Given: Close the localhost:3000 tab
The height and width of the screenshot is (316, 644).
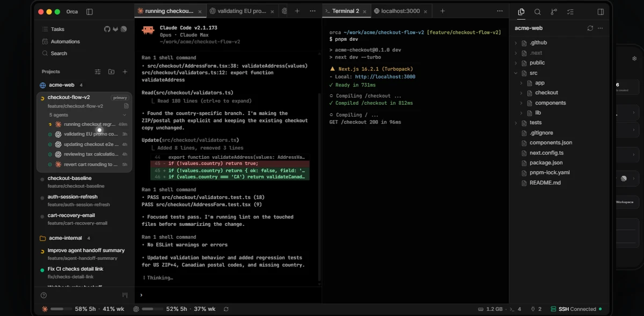Looking at the screenshot, I should pos(427,11).
